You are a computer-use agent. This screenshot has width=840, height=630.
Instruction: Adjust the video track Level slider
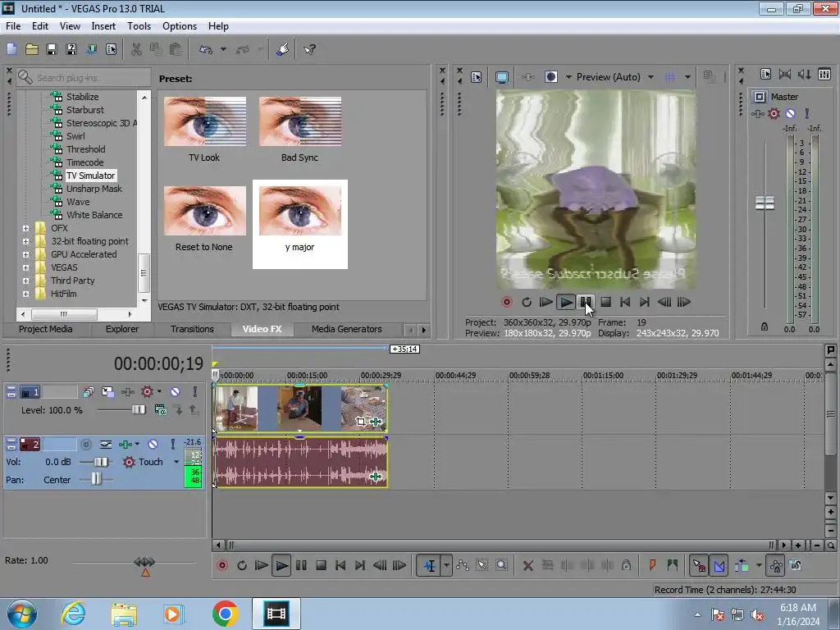[x=138, y=410]
